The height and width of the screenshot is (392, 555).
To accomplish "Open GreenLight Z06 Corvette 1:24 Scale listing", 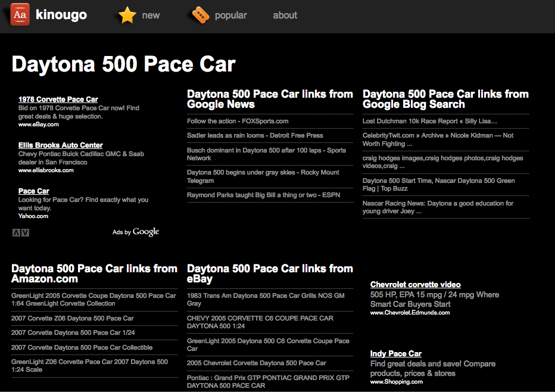I will (x=89, y=365).
